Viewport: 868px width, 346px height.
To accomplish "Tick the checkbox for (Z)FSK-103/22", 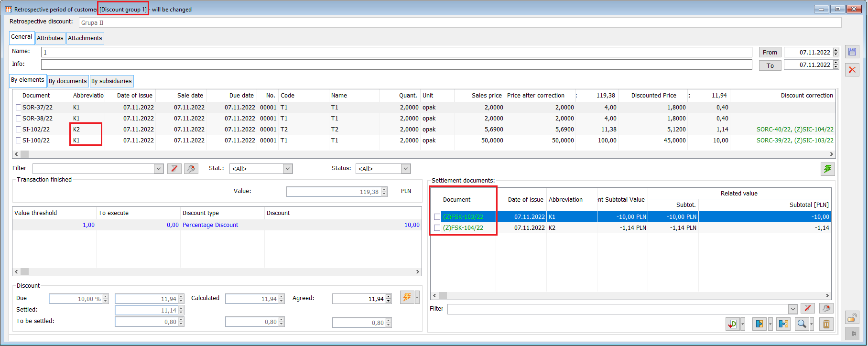I will pos(437,217).
